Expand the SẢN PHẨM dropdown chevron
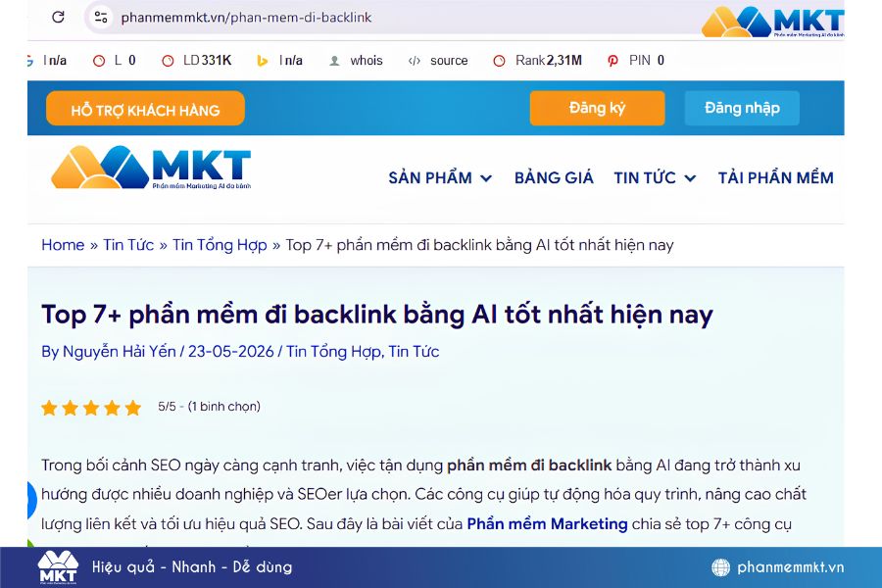This screenshot has width=882, height=588. tap(486, 178)
